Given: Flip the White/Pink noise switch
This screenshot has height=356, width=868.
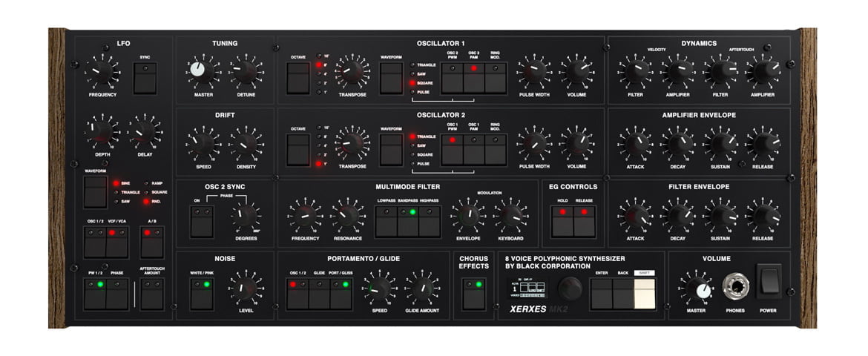Looking at the screenshot, I should click(x=202, y=294).
